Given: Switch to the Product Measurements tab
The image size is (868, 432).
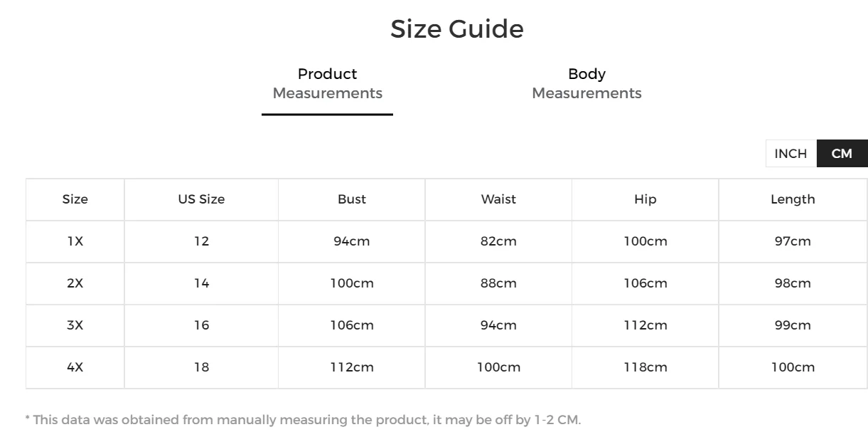Looking at the screenshot, I should [327, 84].
